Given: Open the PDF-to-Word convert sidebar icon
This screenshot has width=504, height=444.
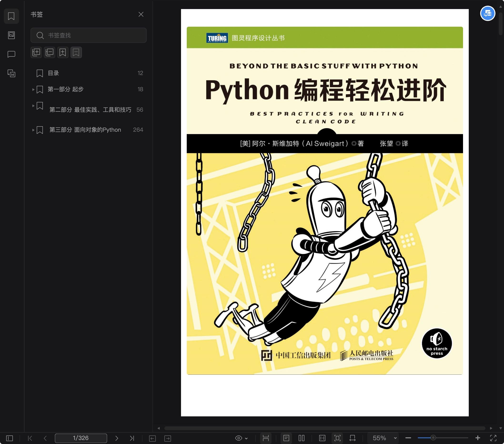Looking at the screenshot, I should click(11, 73).
